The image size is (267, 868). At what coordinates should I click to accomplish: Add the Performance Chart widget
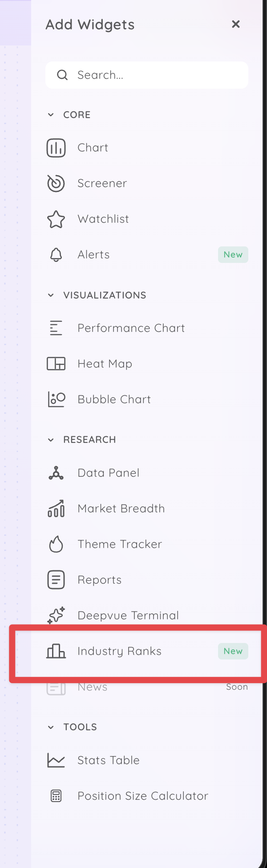point(131,328)
